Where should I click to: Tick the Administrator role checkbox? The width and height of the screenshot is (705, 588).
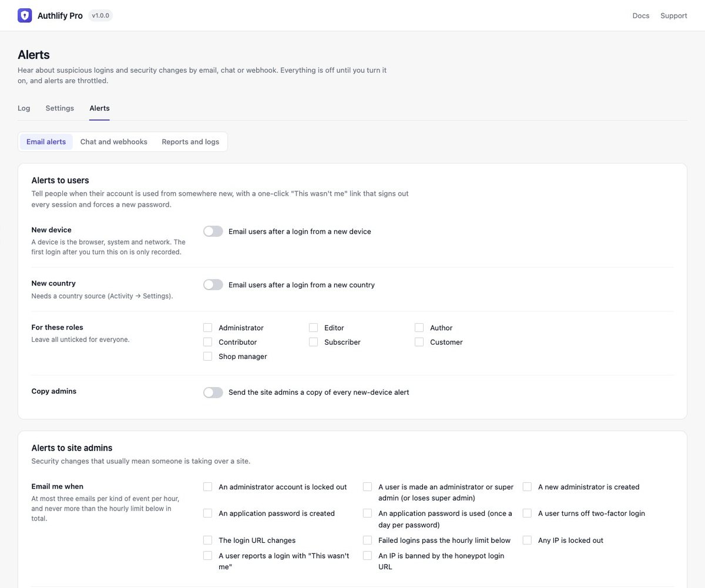click(x=207, y=328)
